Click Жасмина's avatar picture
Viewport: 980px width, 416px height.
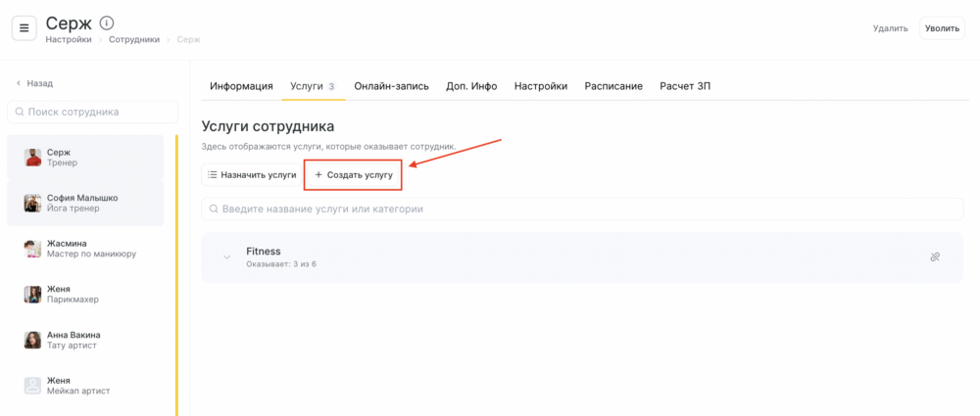click(32, 249)
